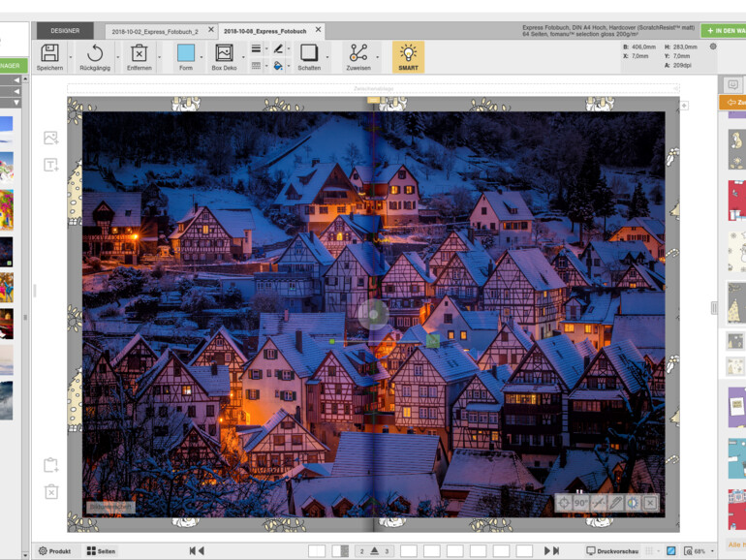Screen dimensions: 746x560
Task: Switch to 2018-10-02_Express_Fotobuch_2 tab
Action: (155, 31)
